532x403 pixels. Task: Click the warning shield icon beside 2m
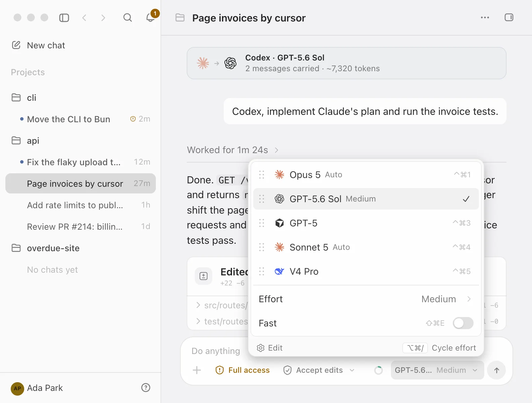[133, 119]
